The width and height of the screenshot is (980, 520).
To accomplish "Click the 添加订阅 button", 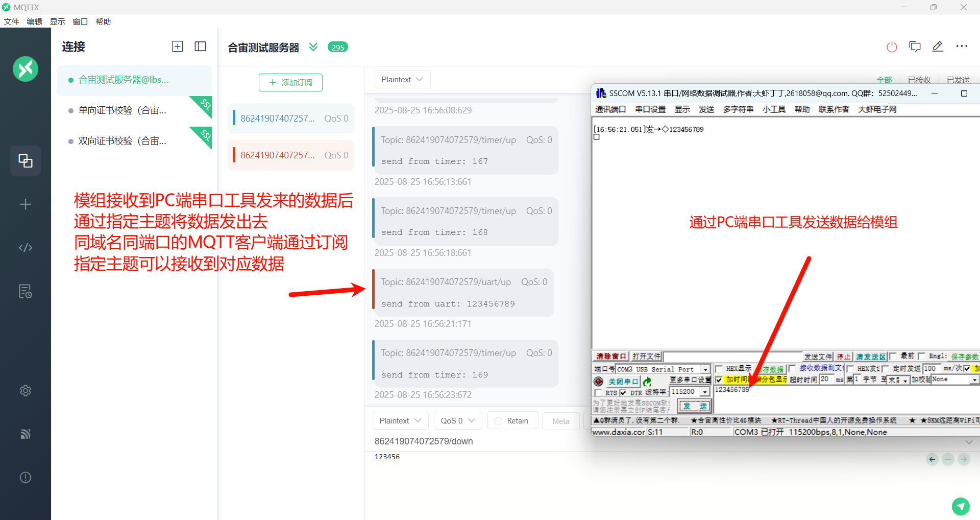I will [290, 82].
